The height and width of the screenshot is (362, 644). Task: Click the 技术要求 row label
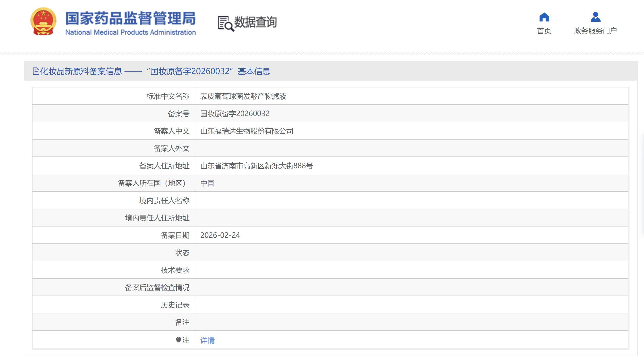(x=175, y=270)
